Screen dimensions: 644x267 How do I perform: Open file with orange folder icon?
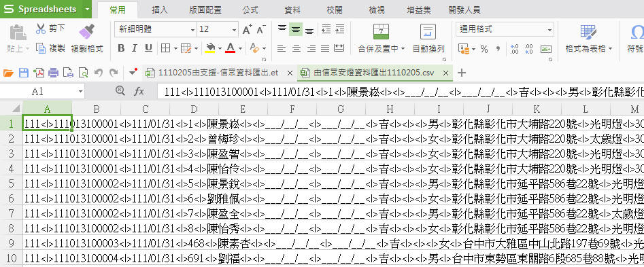[8, 73]
